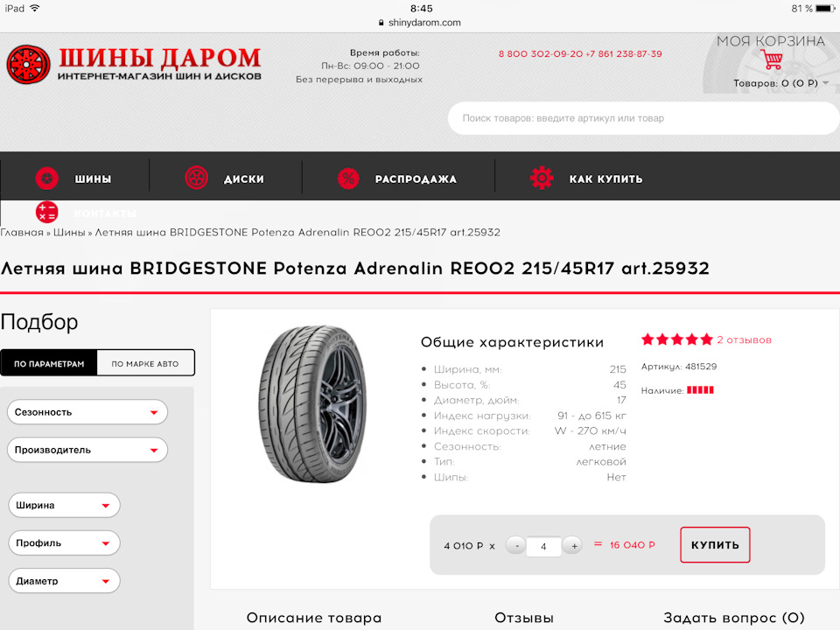Image resolution: width=840 pixels, height=630 pixels.
Task: Focus the product search field
Action: click(x=643, y=118)
